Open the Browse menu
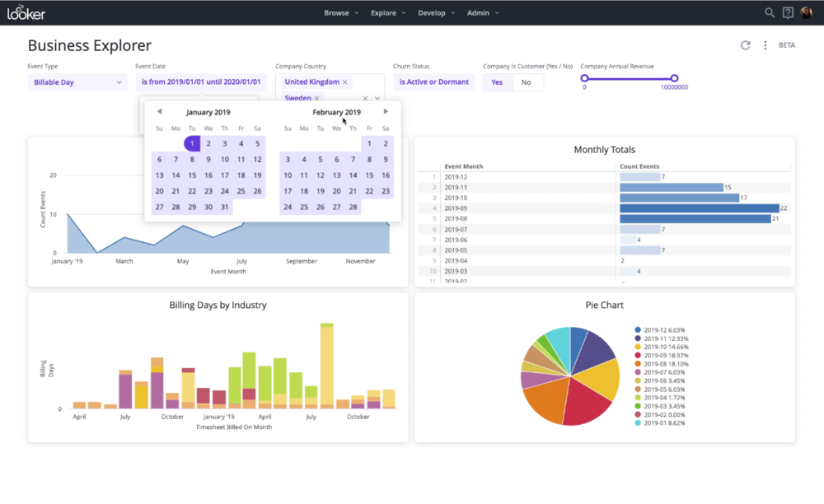Viewport: 824px width, 504px height. (x=340, y=13)
